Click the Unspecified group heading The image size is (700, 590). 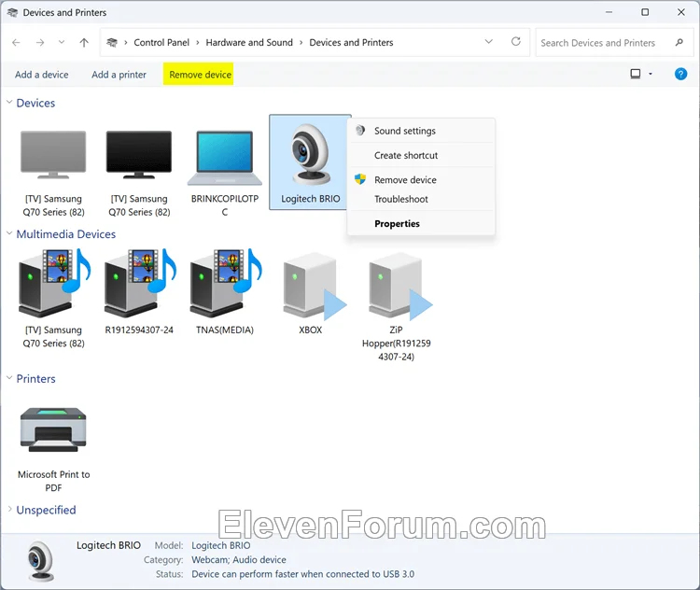point(46,510)
